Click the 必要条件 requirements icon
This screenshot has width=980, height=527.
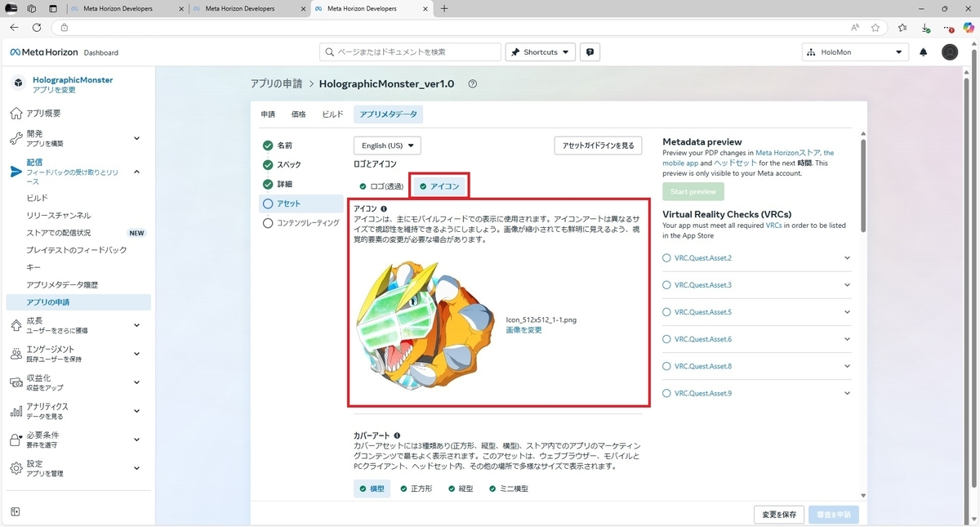point(16,440)
